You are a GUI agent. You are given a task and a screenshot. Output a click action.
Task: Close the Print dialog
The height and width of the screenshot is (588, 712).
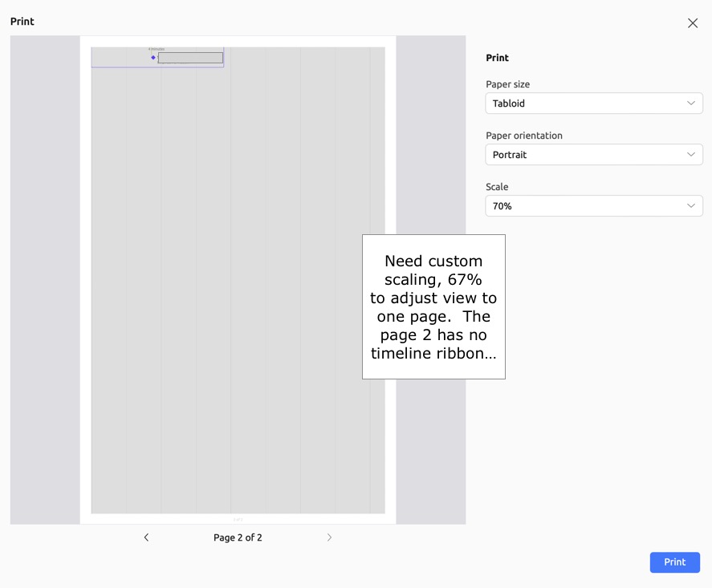[x=693, y=23]
